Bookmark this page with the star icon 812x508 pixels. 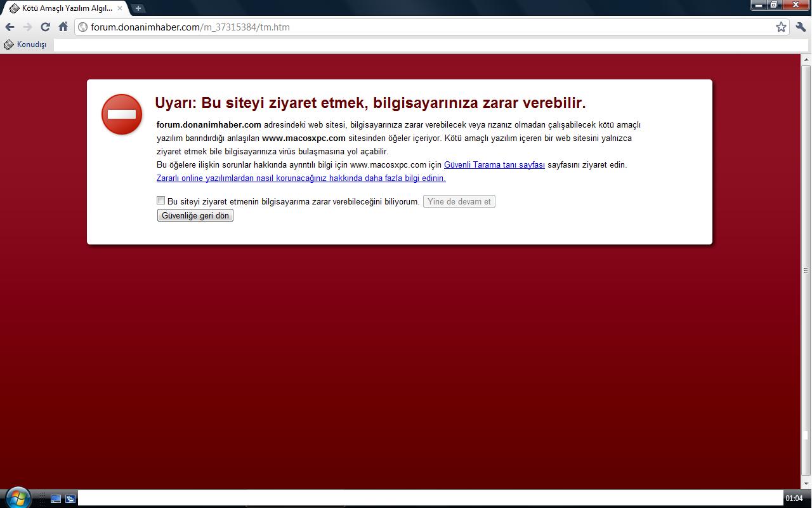[781, 27]
